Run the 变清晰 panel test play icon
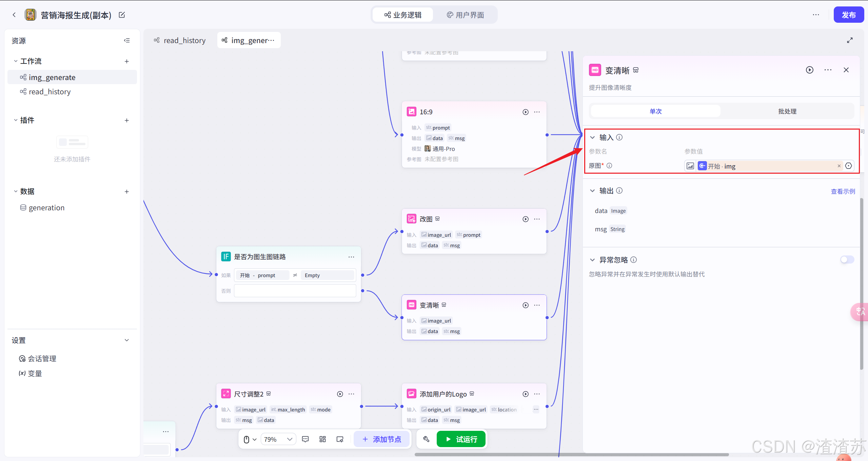 click(x=809, y=70)
